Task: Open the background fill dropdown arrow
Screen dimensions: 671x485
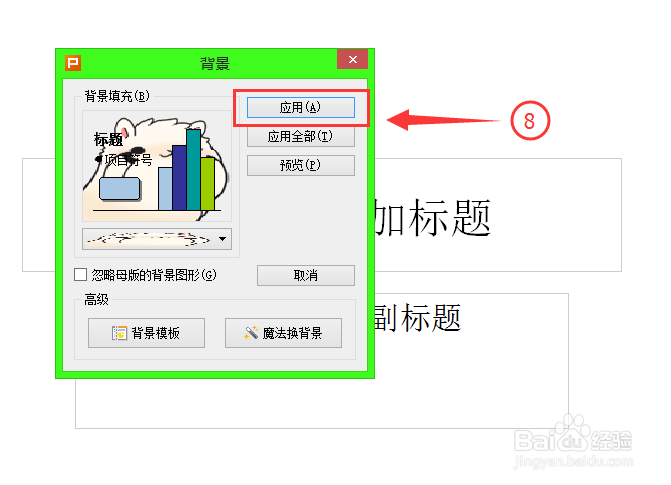Action: [222, 239]
